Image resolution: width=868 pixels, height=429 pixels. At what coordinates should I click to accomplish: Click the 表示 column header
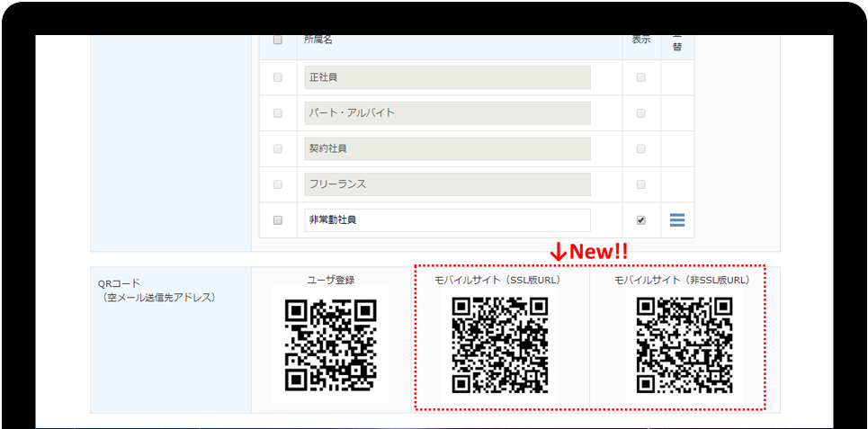click(x=641, y=40)
